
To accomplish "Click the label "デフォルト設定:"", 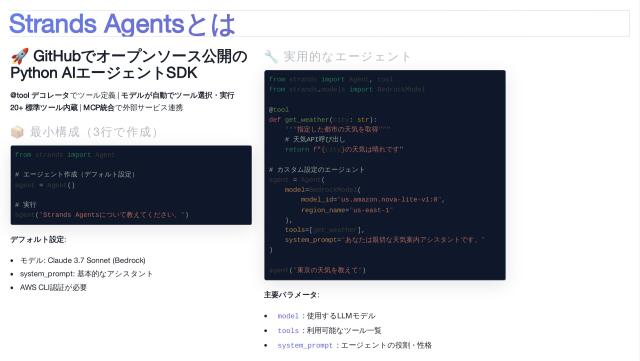I will [x=38, y=240].
